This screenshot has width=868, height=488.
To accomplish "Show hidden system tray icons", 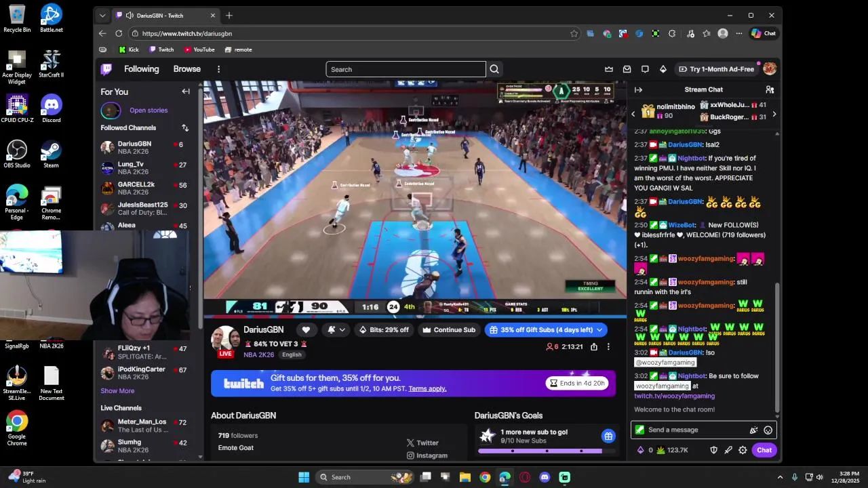I will (780, 477).
